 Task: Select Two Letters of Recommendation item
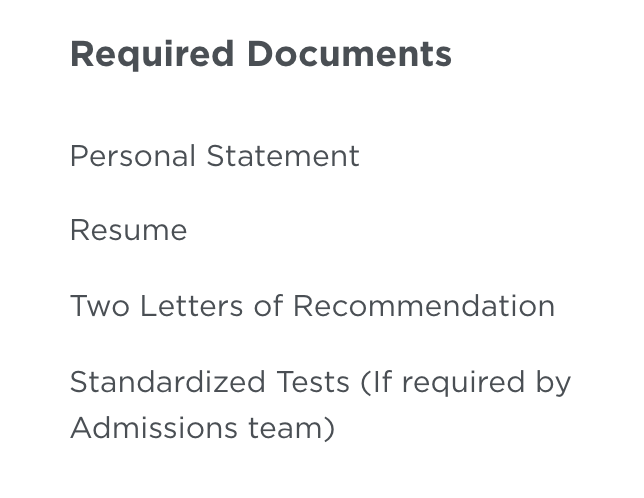(313, 306)
